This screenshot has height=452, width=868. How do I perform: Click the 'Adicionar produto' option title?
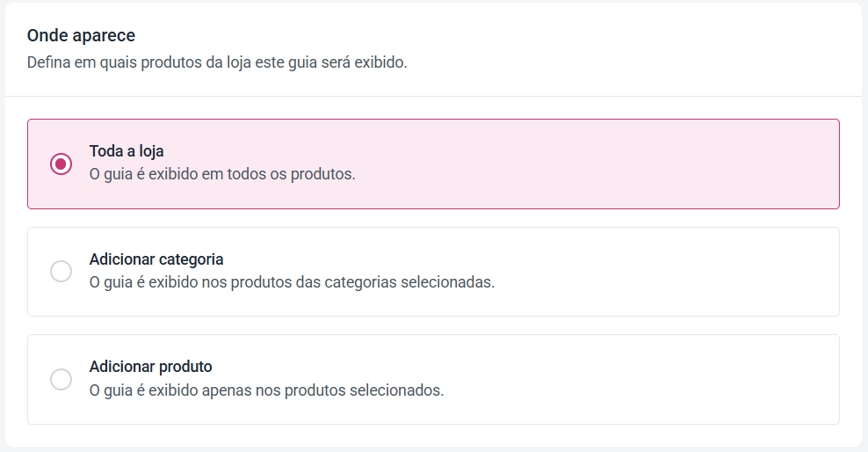[150, 367]
